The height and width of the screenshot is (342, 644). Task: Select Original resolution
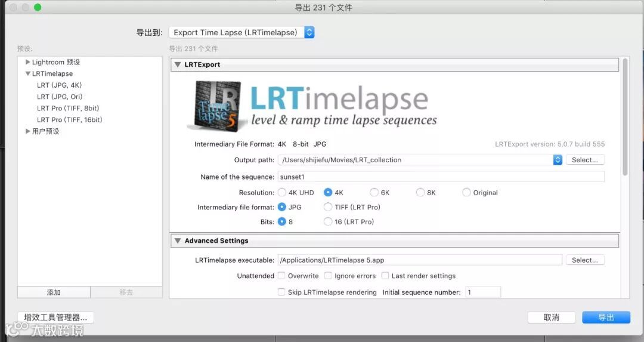coord(466,192)
